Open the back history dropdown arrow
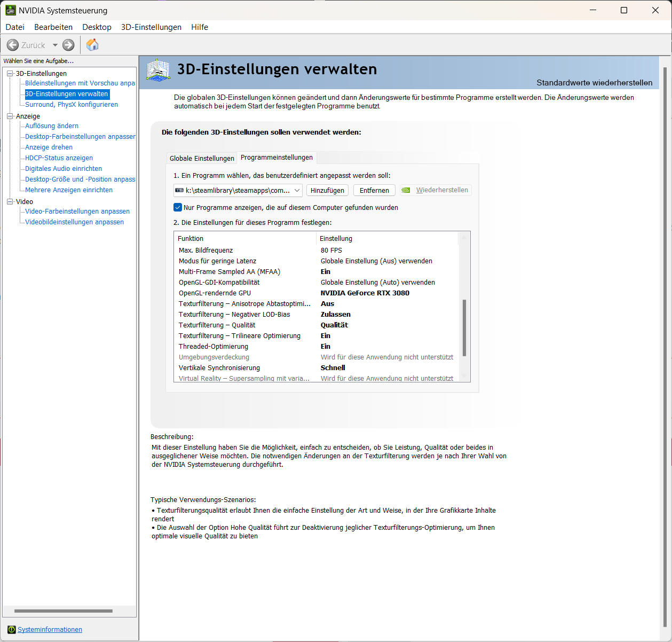The width and height of the screenshot is (672, 642). tap(55, 45)
